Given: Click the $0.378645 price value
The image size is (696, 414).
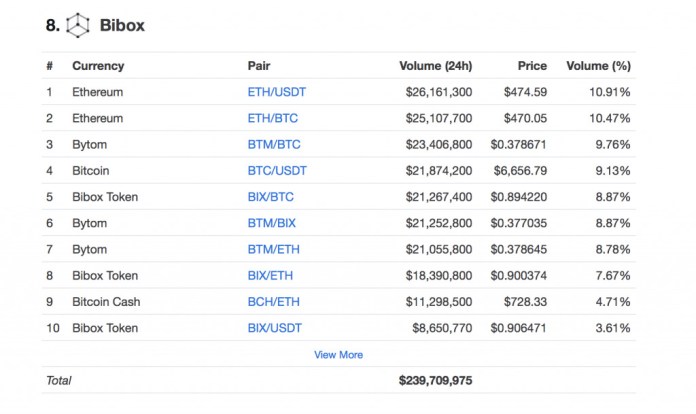Looking at the screenshot, I should (518, 249).
